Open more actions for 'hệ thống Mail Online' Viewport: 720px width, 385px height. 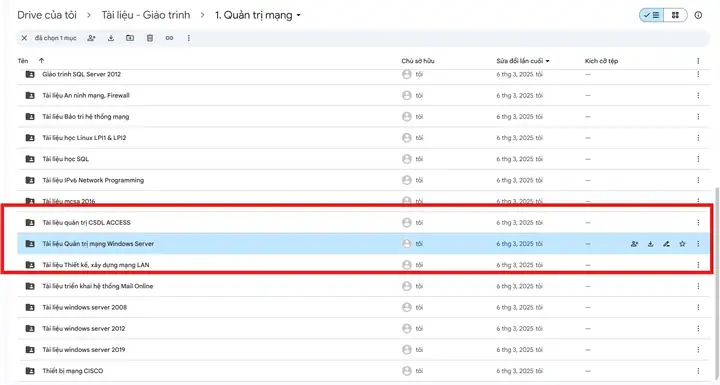(698, 286)
